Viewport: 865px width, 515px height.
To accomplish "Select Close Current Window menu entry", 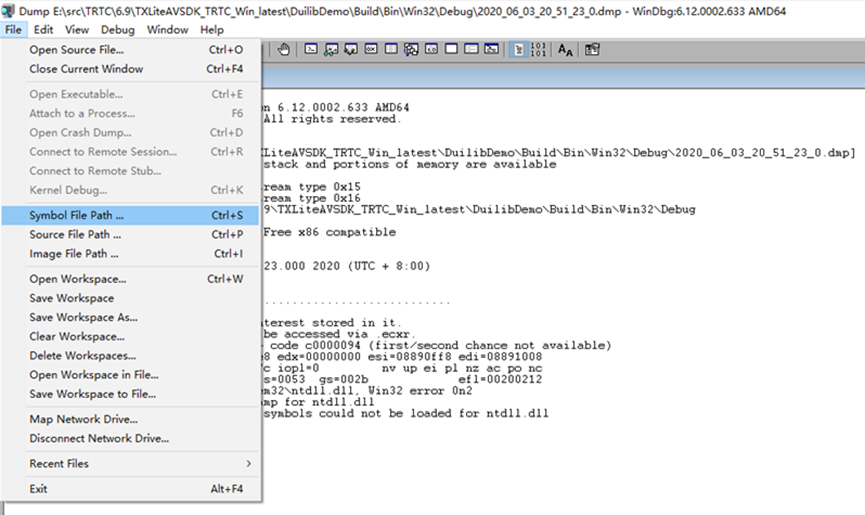I will (x=131, y=69).
